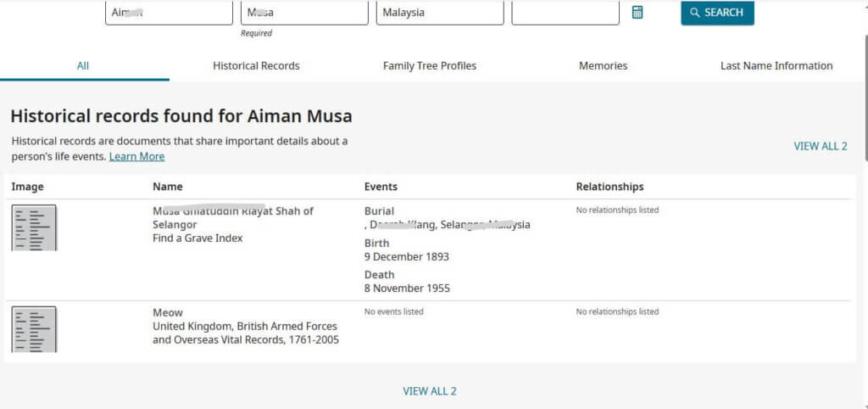Screen dimensions: 868x409
Task: Open the Meow record name
Action: point(168,312)
